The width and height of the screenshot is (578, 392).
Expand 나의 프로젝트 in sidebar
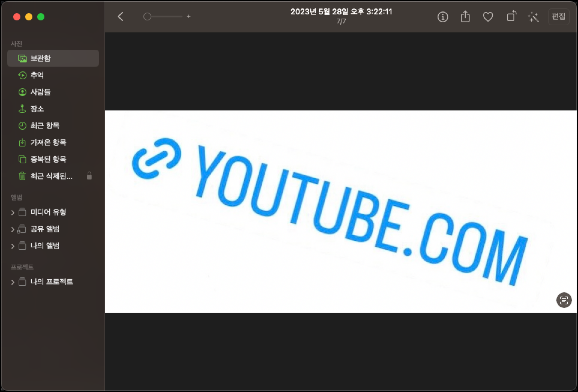(13, 282)
